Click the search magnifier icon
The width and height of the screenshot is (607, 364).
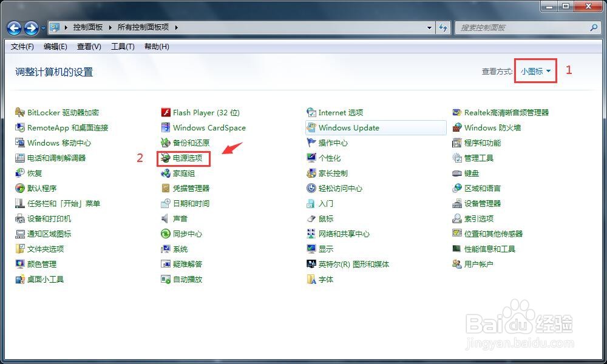pos(594,27)
